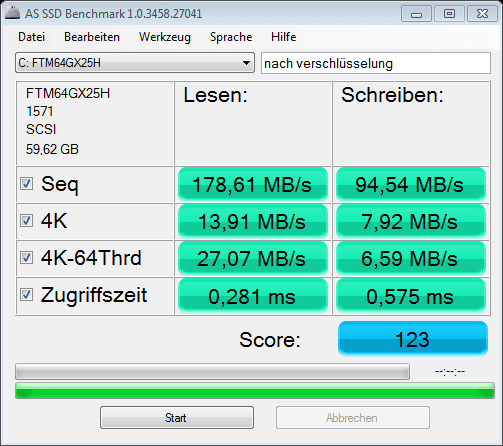Click the FTM64GX25H drive name in info panel
503x446 pixels.
68,93
